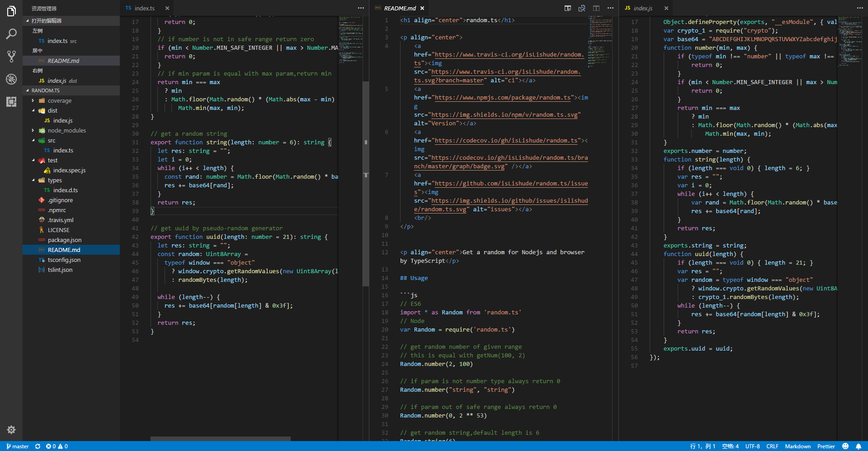Open the Source Control view
The width and height of the screenshot is (868, 451).
click(11, 57)
